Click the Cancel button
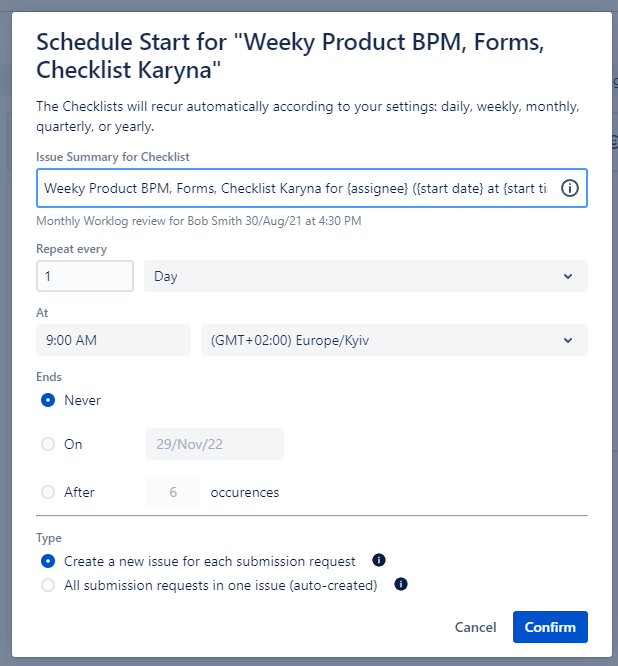 [475, 627]
